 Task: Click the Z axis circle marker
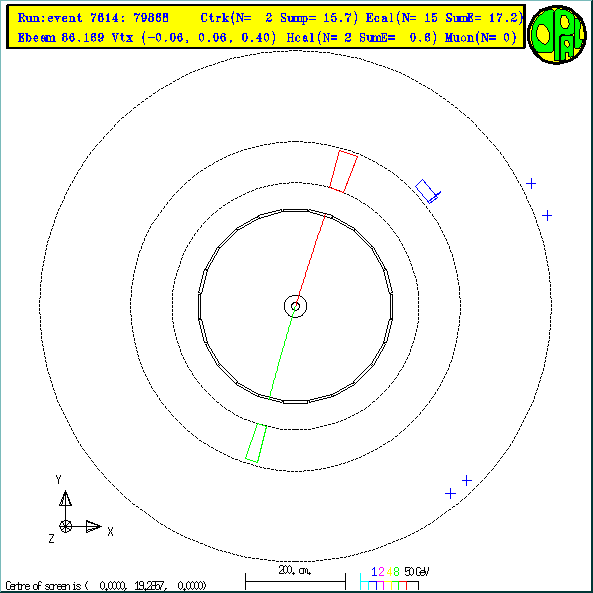(65, 526)
